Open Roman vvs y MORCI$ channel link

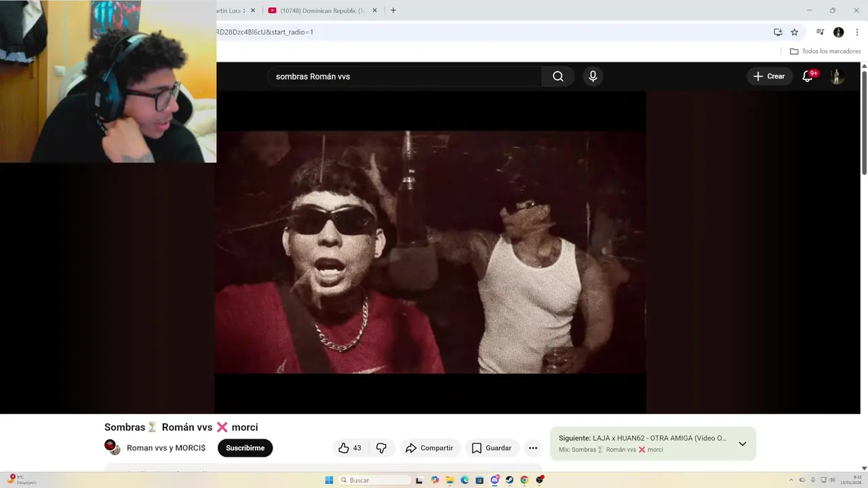click(166, 448)
